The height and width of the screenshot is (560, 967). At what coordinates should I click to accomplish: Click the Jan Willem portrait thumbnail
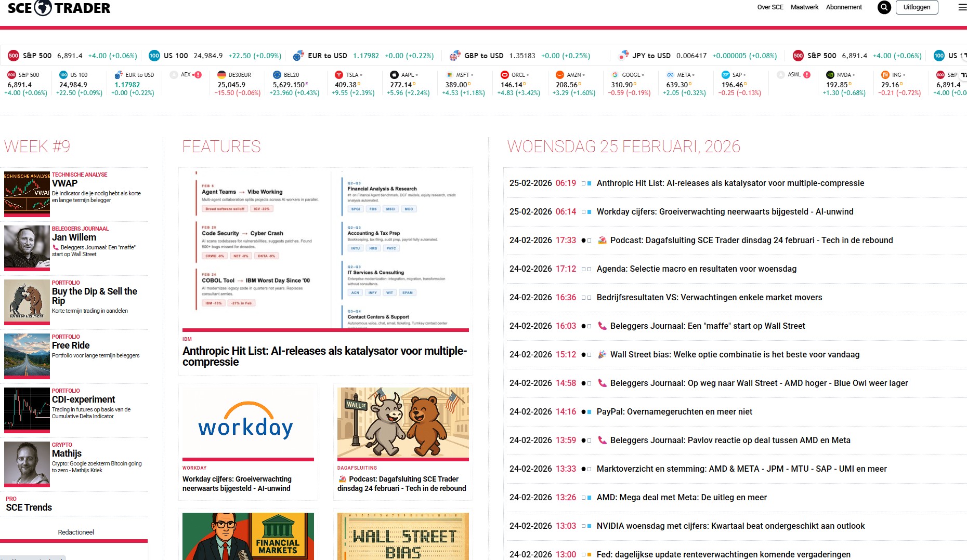[x=27, y=247]
